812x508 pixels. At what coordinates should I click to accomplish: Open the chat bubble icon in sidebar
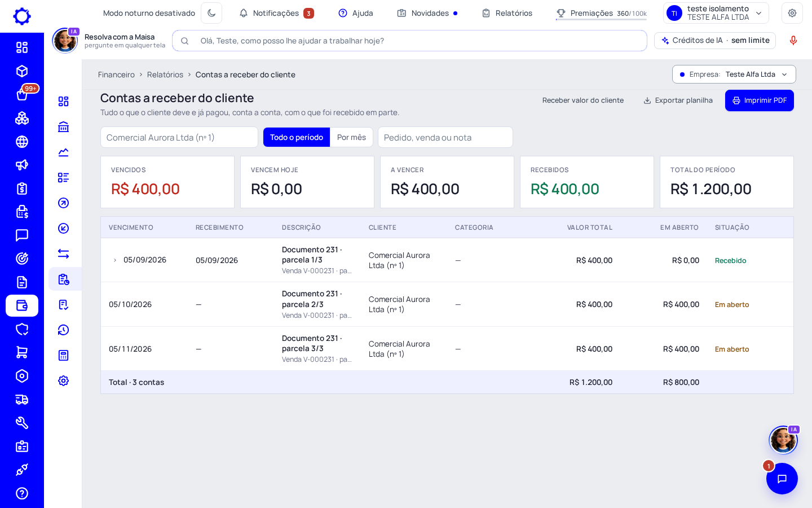22,235
